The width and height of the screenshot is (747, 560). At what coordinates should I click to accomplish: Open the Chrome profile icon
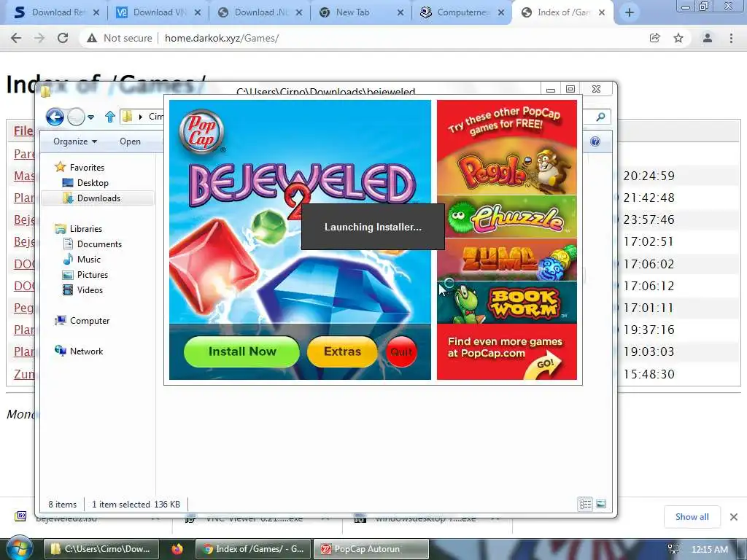pyautogui.click(x=708, y=38)
